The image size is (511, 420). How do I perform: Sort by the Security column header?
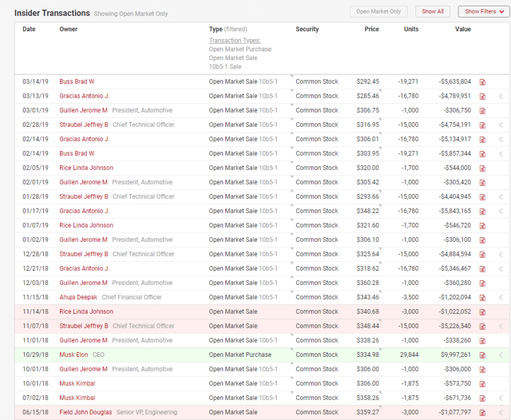[x=307, y=29]
